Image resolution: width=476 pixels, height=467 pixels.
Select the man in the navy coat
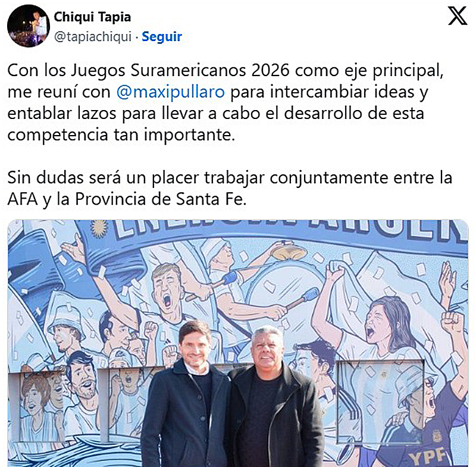pos(186,394)
